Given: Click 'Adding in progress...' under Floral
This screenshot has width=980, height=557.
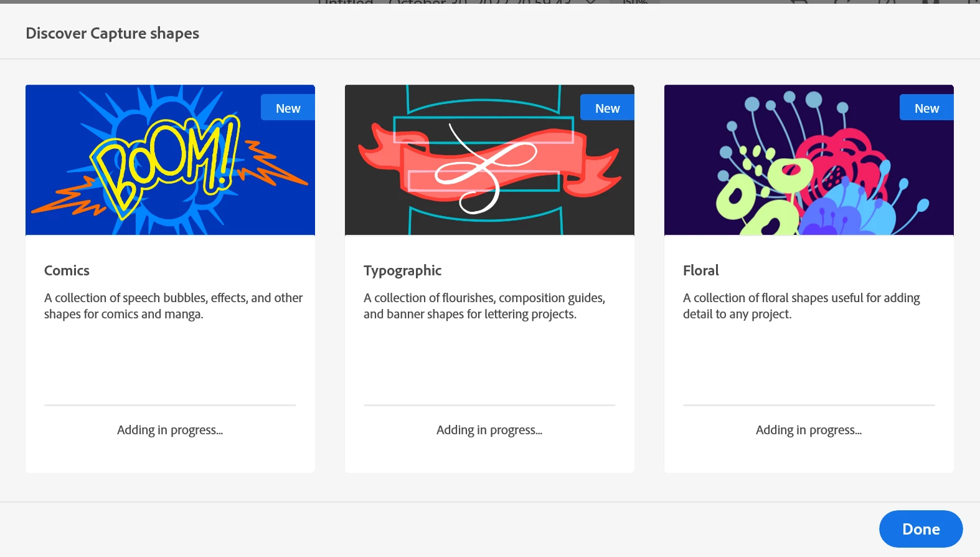Looking at the screenshot, I should [809, 430].
